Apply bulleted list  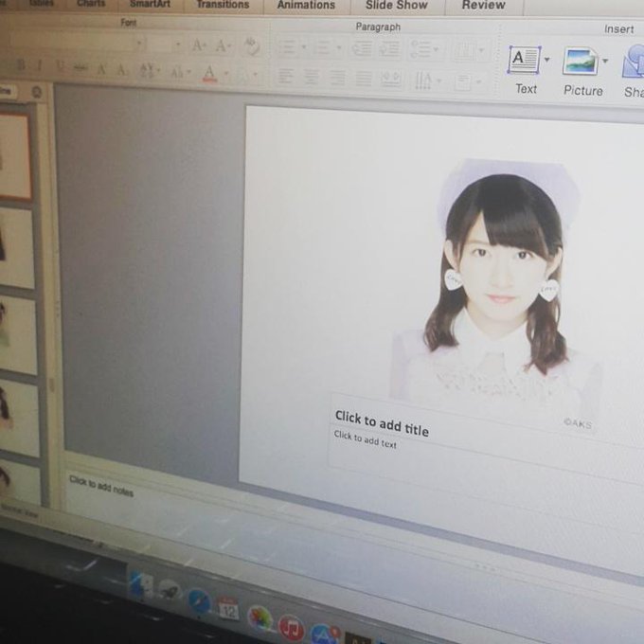(x=288, y=47)
